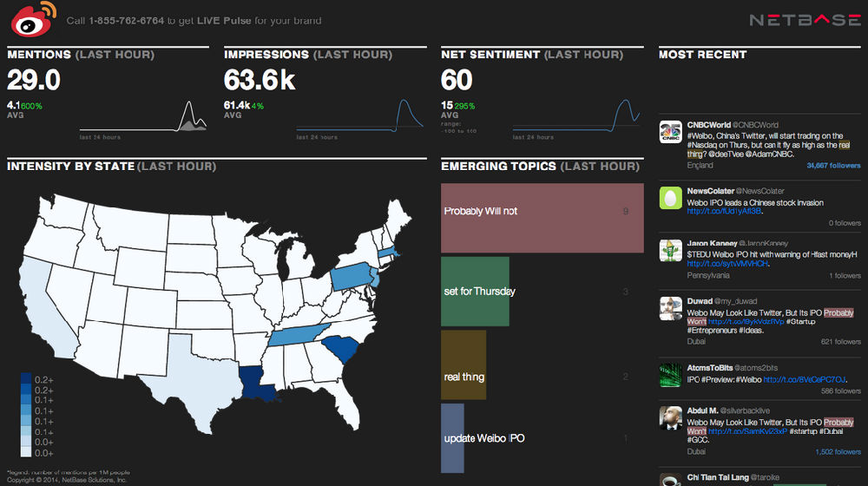Click the 600% mentions change figure
Viewport: 868px width, 486px height.
(31, 106)
